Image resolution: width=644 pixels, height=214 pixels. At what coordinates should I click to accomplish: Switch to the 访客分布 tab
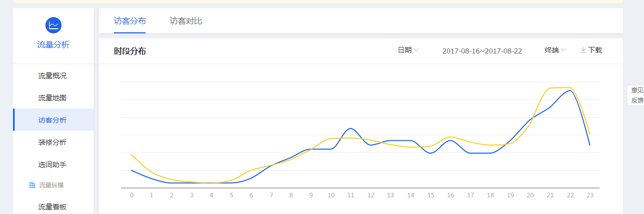click(x=130, y=21)
